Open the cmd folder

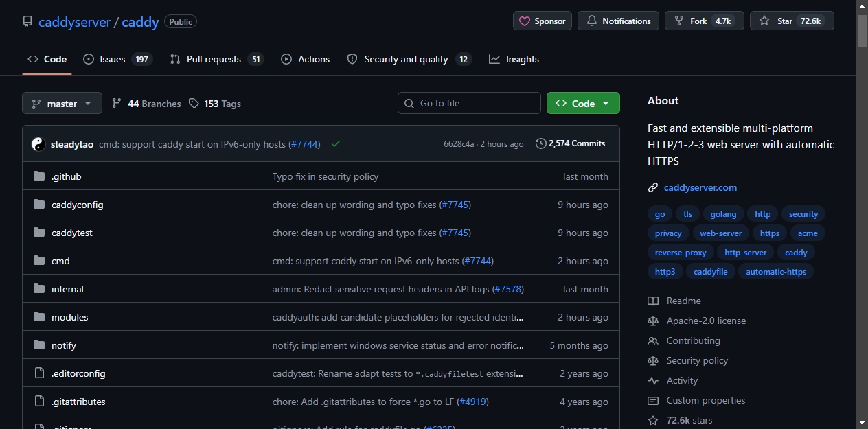(60, 261)
